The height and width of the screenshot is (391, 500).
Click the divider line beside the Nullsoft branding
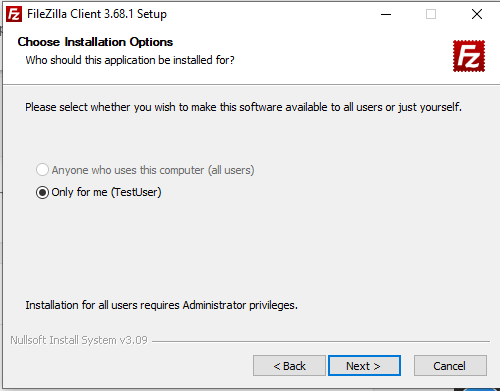click(321, 341)
